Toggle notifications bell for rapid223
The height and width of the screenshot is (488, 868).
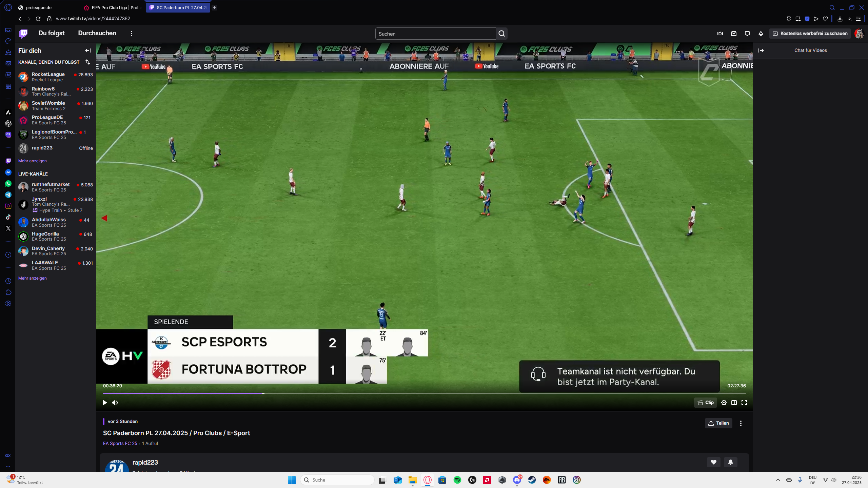click(x=731, y=462)
